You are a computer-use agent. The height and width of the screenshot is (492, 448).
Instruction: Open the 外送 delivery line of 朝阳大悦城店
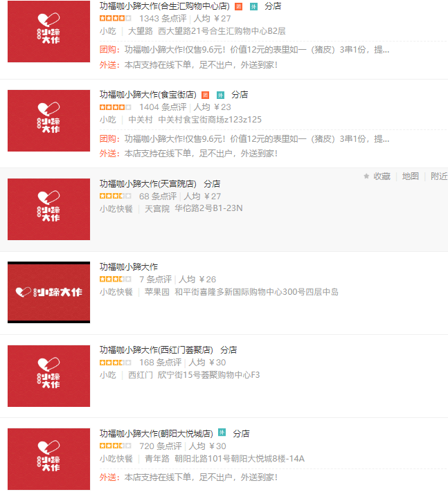[188, 477]
